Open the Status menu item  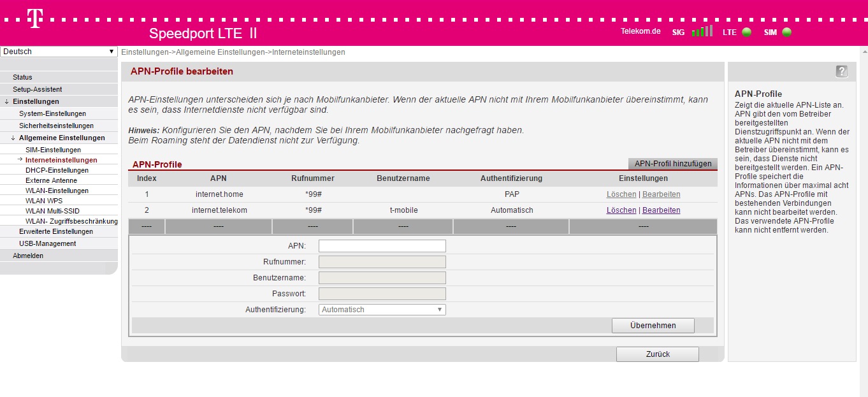click(x=22, y=77)
